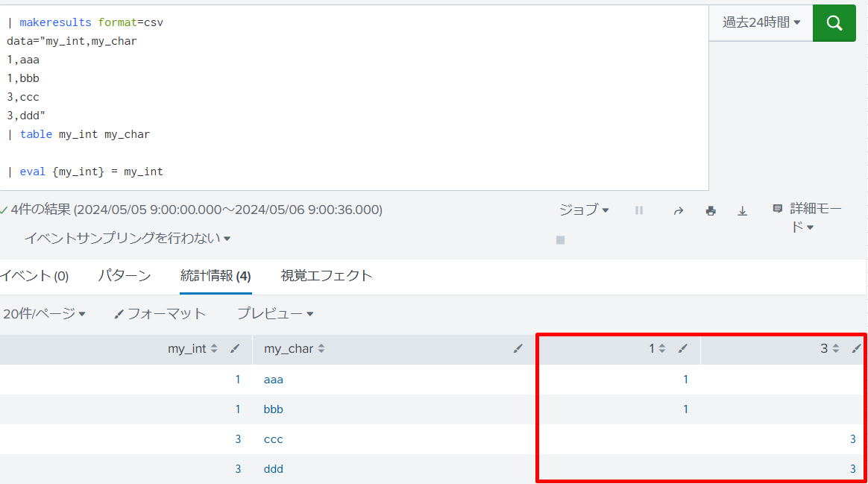Edit my_char column format with pencil icon
This screenshot has width=868, height=484.
[518, 348]
